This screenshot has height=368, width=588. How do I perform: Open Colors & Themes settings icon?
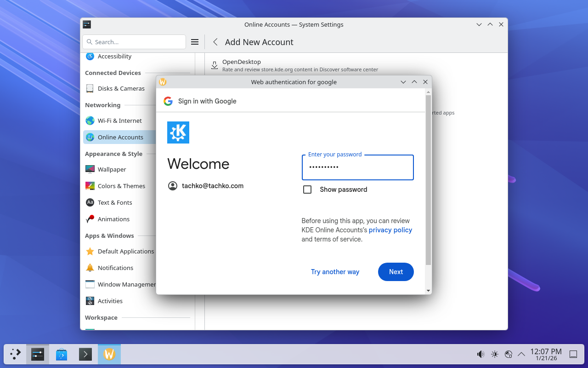point(90,186)
